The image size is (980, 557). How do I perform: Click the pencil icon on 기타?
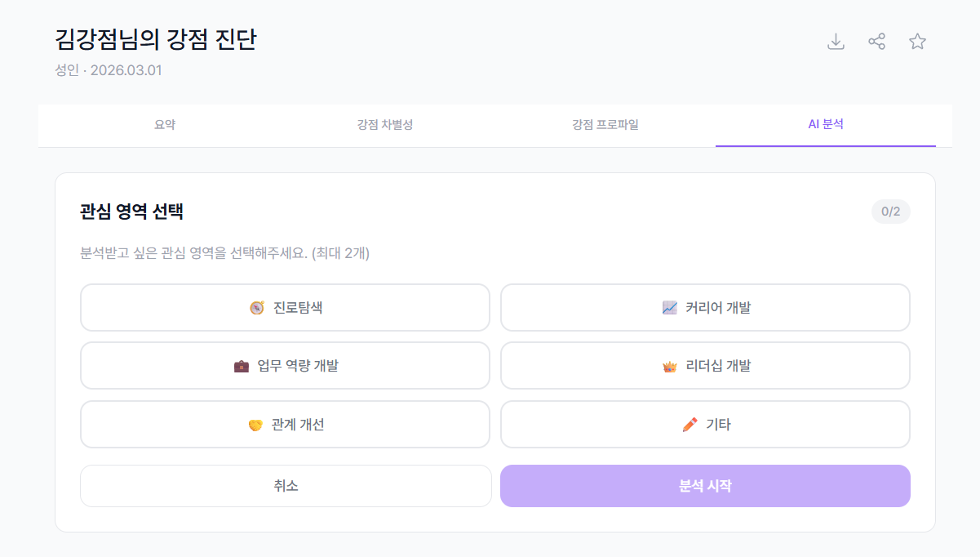tap(690, 424)
